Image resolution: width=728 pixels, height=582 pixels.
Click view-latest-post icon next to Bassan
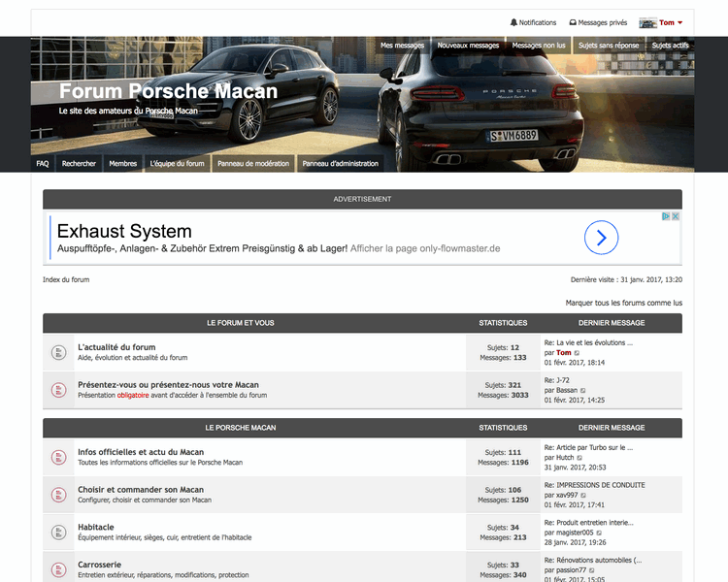click(x=583, y=391)
